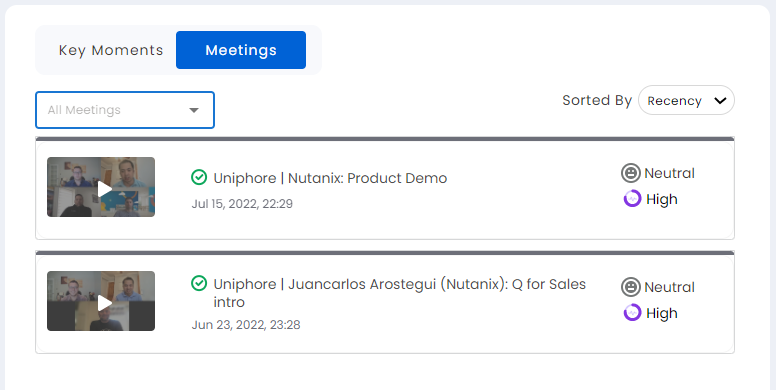Click purple engagement icon in Product Demo row
Screen dimensions: 776x390
[x=632, y=199]
